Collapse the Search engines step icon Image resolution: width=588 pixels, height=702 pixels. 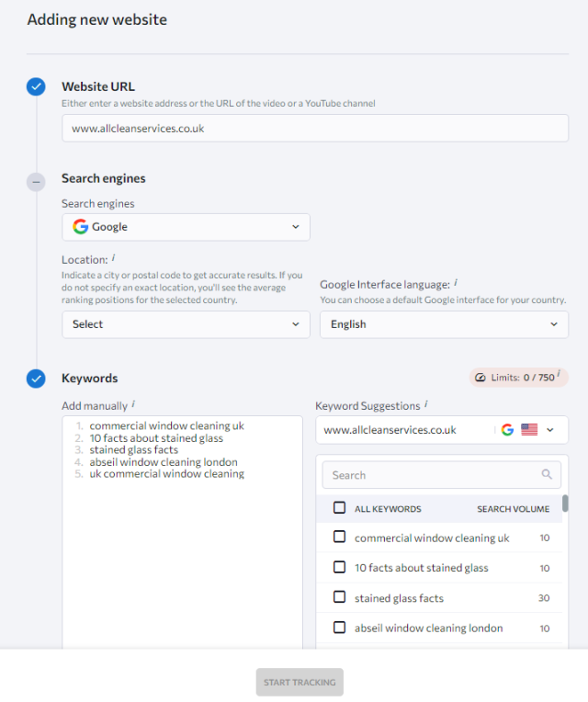(36, 182)
